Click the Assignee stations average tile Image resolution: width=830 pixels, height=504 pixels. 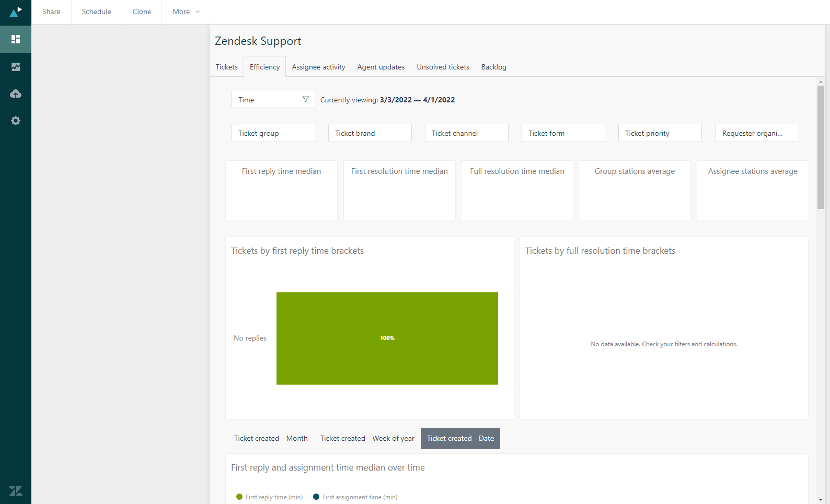click(753, 190)
